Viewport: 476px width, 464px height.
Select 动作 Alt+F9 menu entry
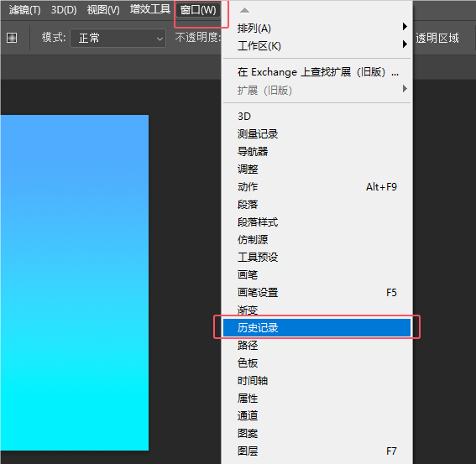pyautogui.click(x=317, y=186)
